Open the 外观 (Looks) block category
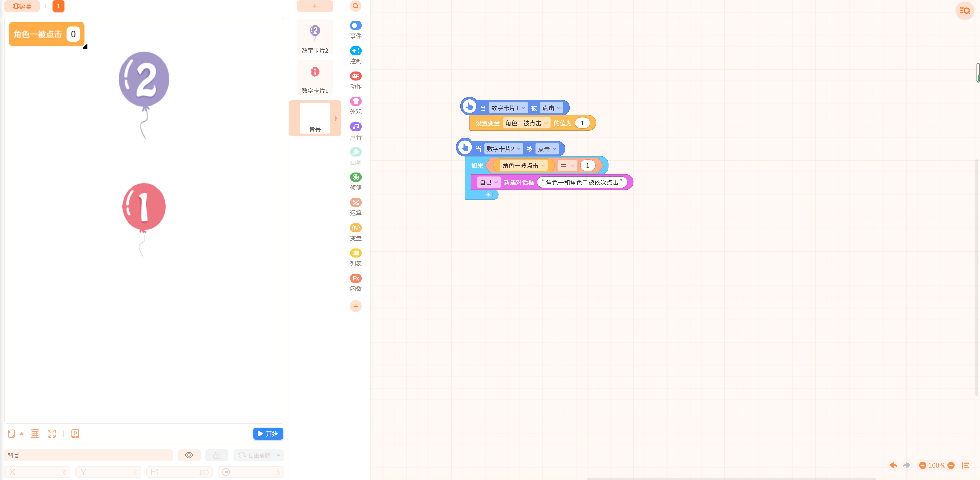This screenshot has width=980, height=480. (x=355, y=106)
